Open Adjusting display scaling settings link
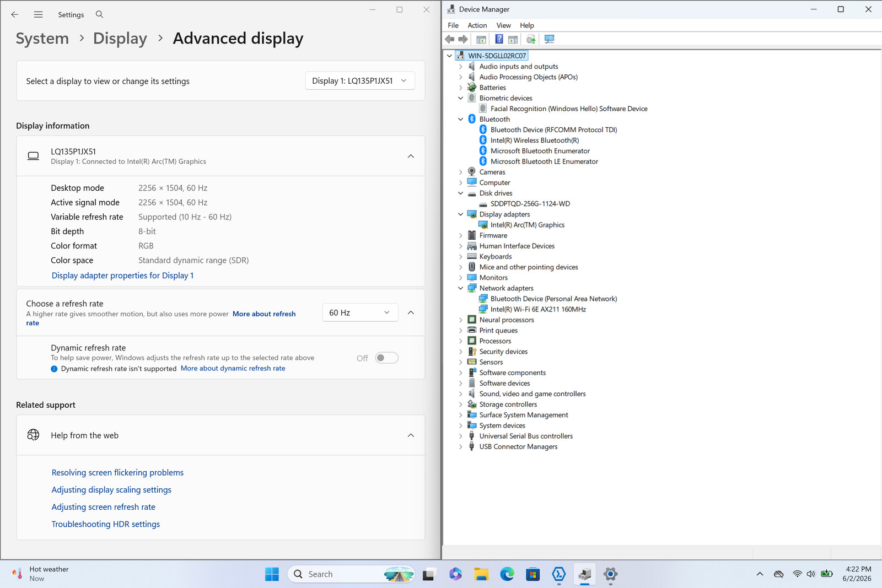This screenshot has height=588, width=882. (111, 490)
